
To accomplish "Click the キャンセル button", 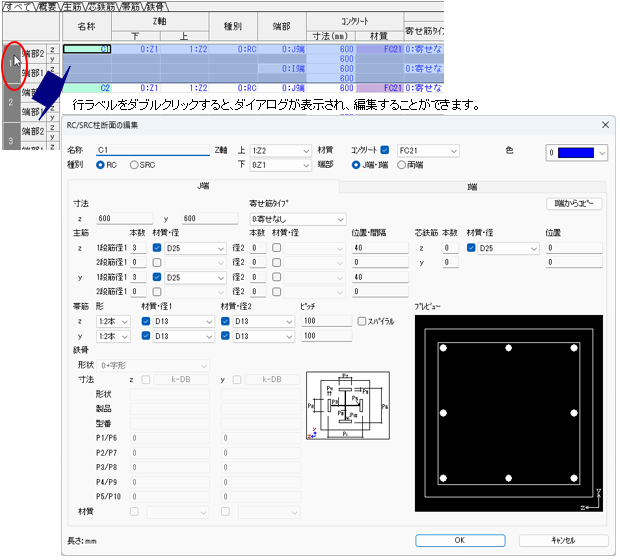I will click(x=563, y=541).
